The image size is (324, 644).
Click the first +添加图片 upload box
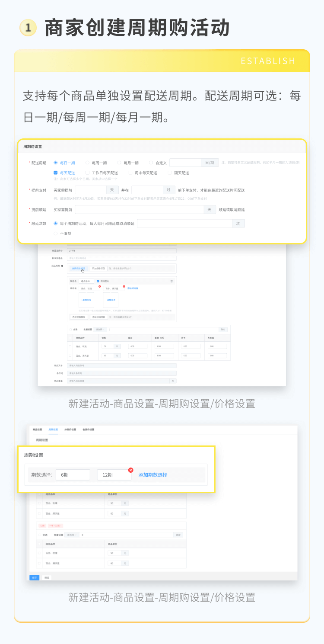coord(86,300)
